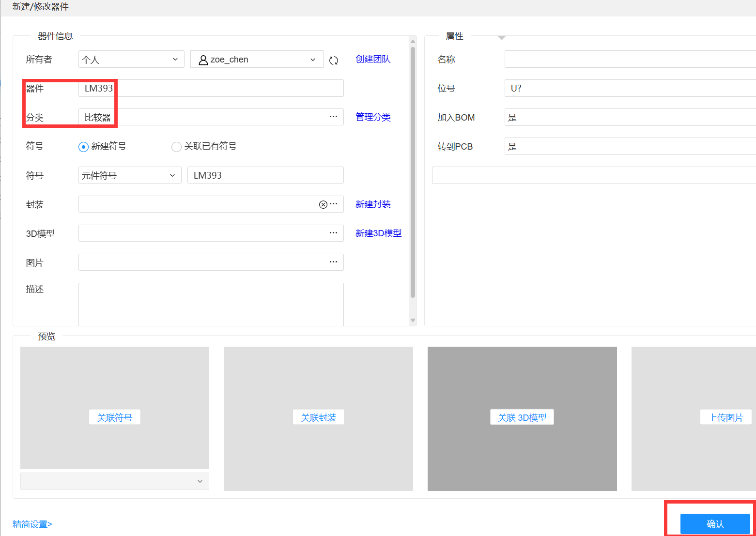The width and height of the screenshot is (756, 536).
Task: Open the 转到PCB 是 dropdown
Action: point(630,146)
